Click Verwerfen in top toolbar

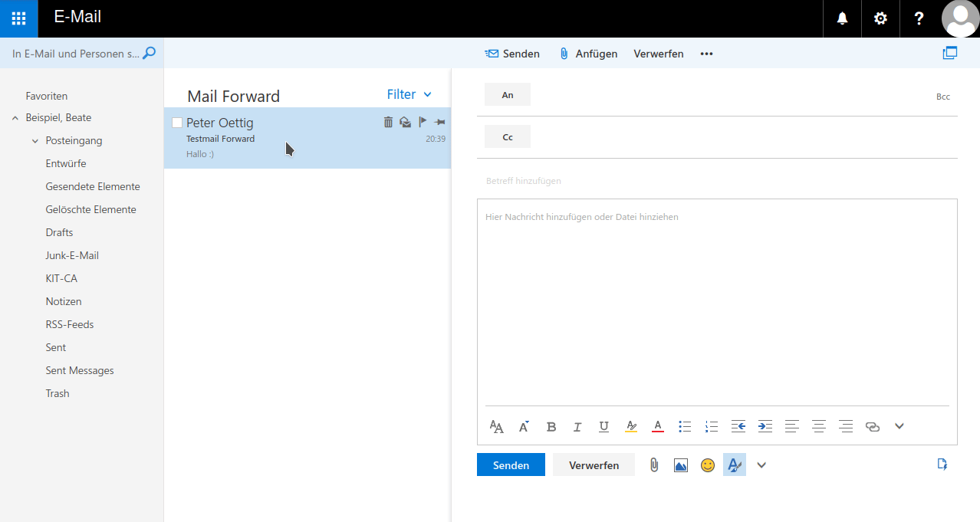[x=659, y=54]
